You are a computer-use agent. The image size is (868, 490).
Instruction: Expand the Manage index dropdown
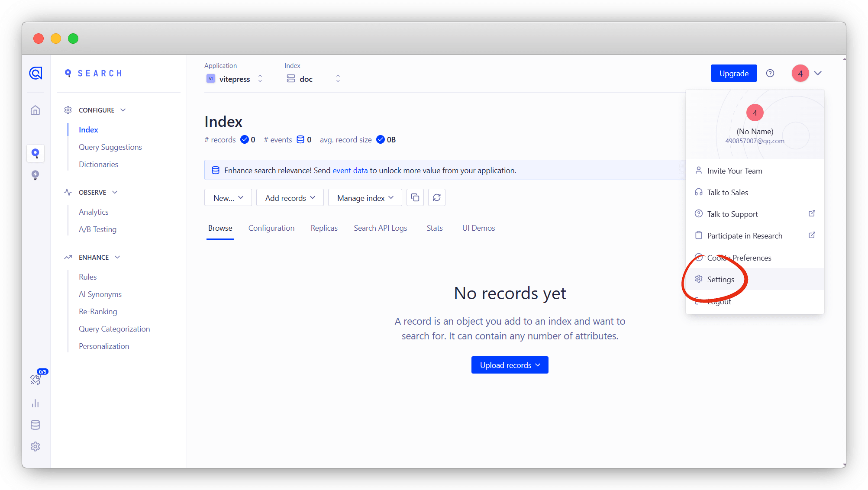tap(365, 198)
